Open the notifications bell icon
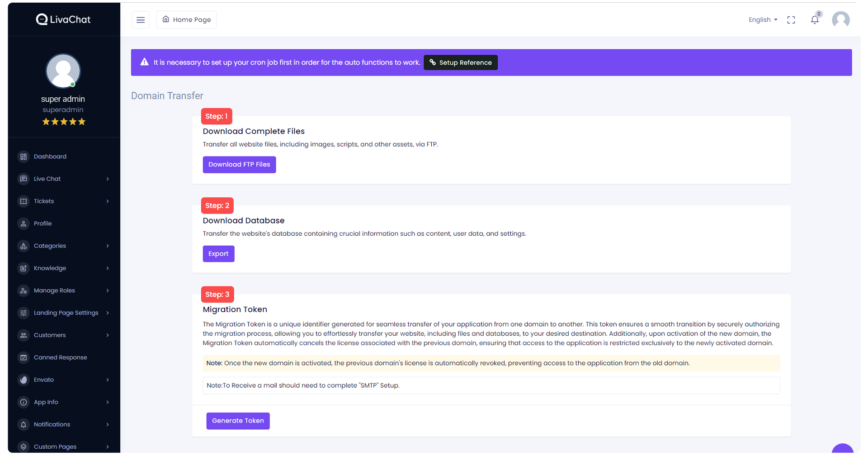The height and width of the screenshot is (456, 868). (814, 20)
